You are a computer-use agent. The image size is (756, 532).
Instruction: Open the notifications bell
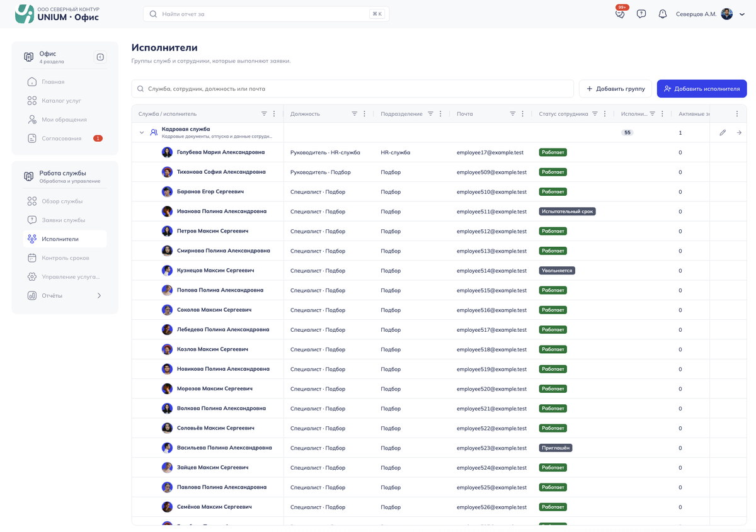[x=663, y=14]
